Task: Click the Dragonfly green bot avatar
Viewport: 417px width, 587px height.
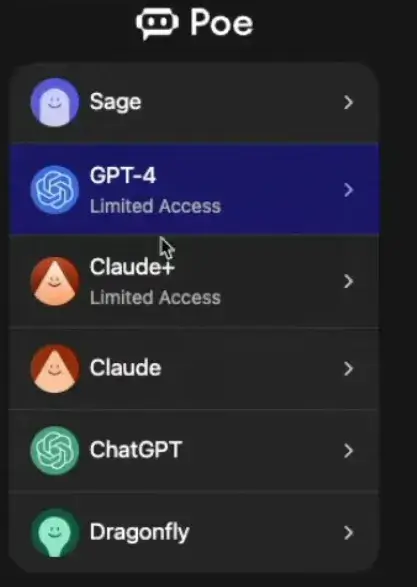Action: (55, 532)
